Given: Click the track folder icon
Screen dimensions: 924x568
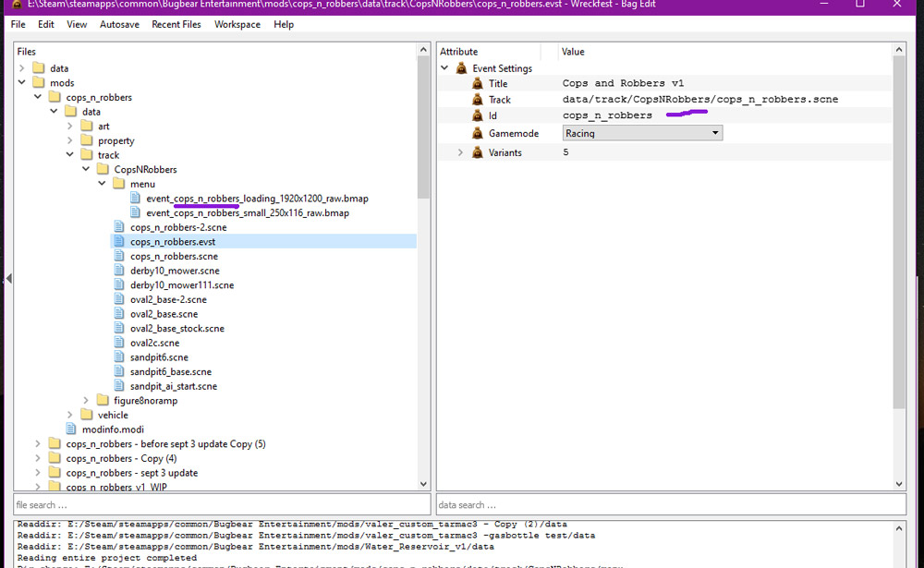Looking at the screenshot, I should [x=87, y=154].
